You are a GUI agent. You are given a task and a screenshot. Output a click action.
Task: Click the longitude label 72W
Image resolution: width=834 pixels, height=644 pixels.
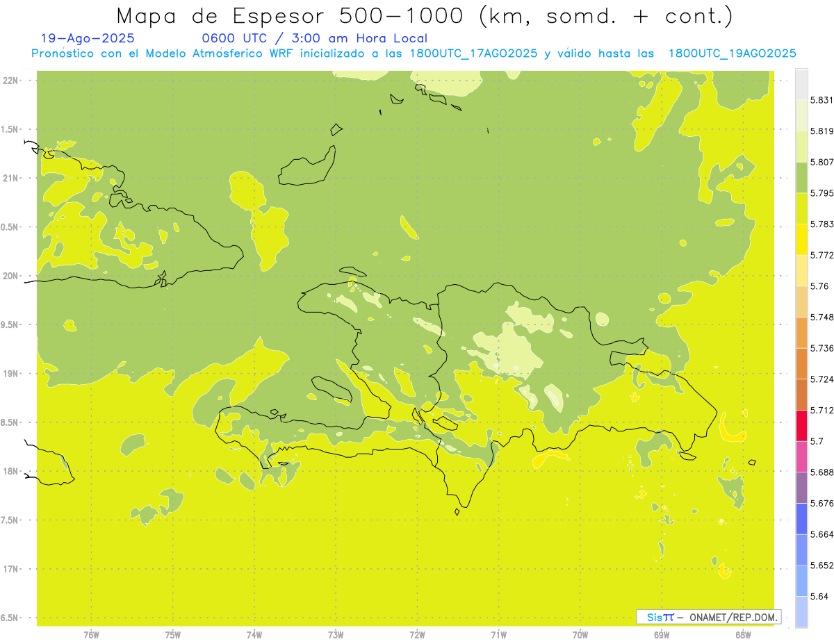(x=417, y=634)
